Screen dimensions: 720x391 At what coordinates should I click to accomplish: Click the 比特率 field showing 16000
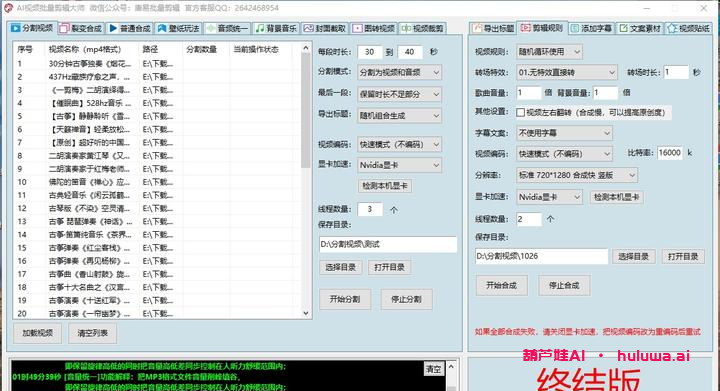(670, 153)
